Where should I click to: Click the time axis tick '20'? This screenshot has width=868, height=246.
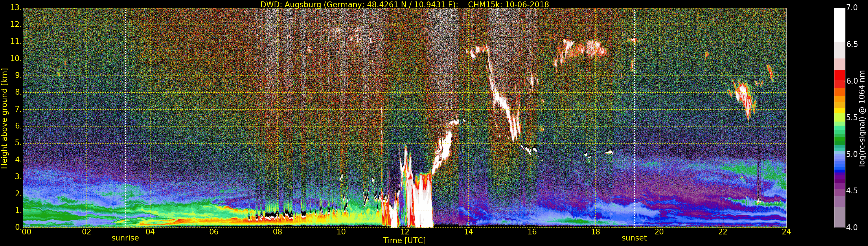(659, 232)
